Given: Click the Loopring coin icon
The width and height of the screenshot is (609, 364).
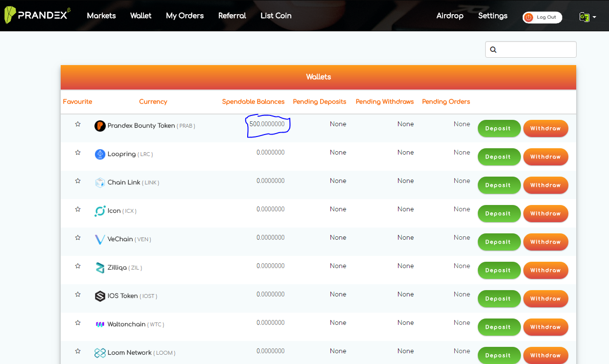Looking at the screenshot, I should [x=100, y=154].
